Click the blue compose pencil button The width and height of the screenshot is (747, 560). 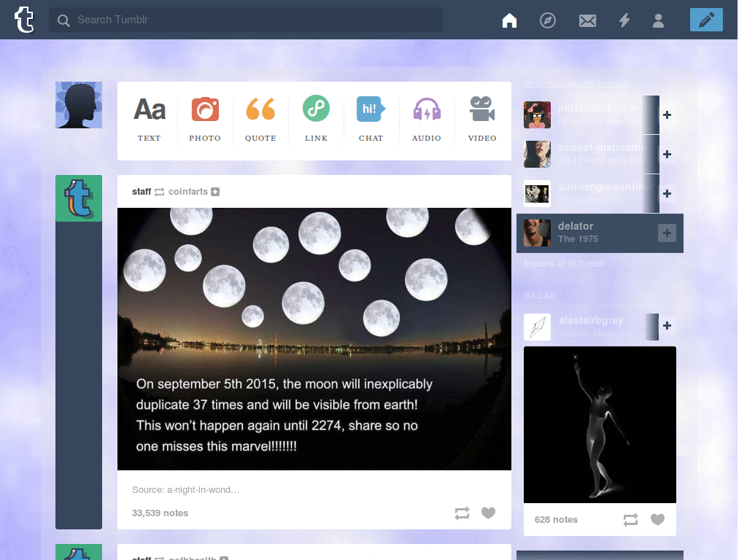point(706,20)
